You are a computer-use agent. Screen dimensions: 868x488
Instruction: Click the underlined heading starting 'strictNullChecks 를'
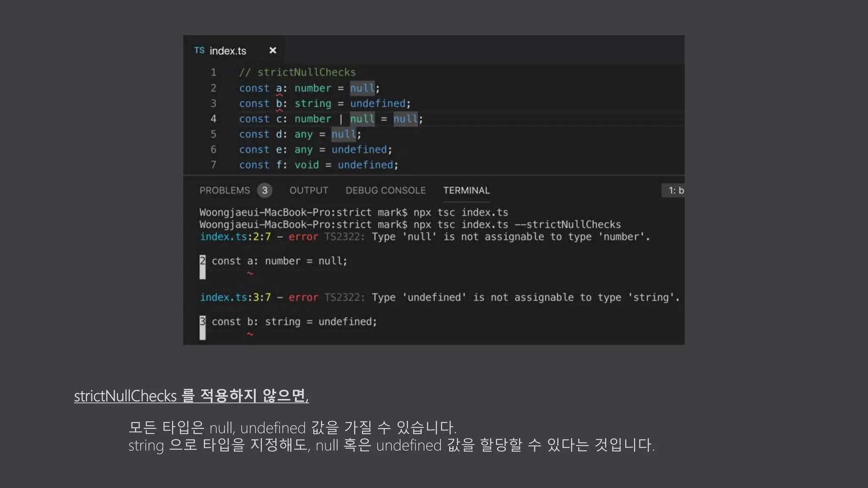[x=191, y=396]
